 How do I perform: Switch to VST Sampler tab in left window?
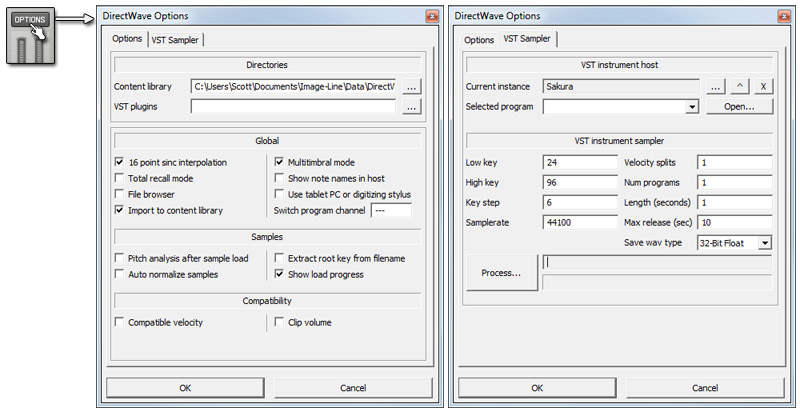pyautogui.click(x=179, y=40)
